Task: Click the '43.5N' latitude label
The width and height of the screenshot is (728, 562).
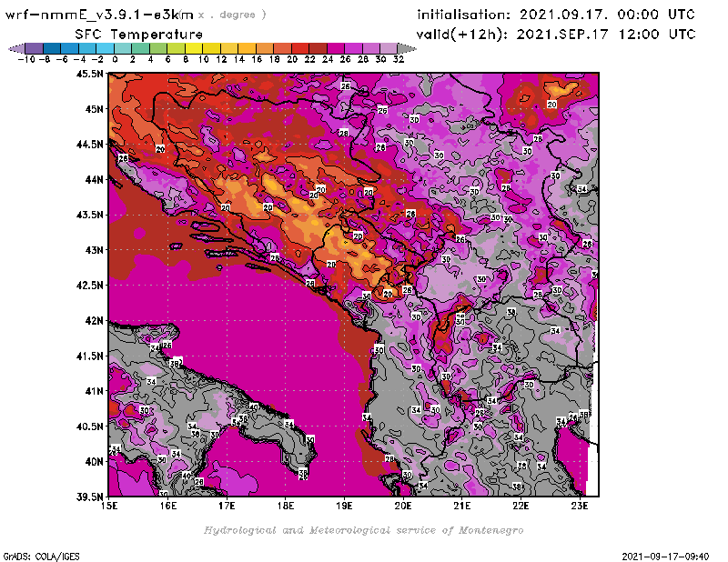Action: pyautogui.click(x=89, y=215)
